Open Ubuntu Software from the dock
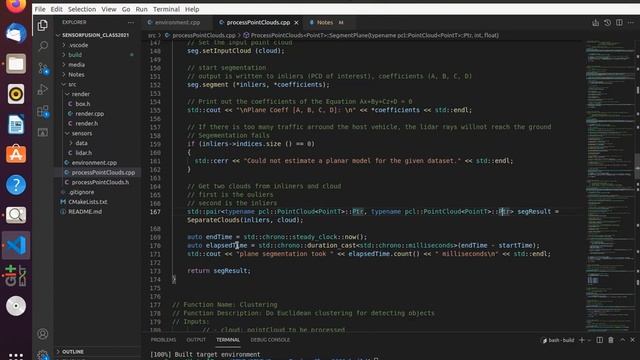The height and width of the screenshot is (360, 640). pos(16,154)
